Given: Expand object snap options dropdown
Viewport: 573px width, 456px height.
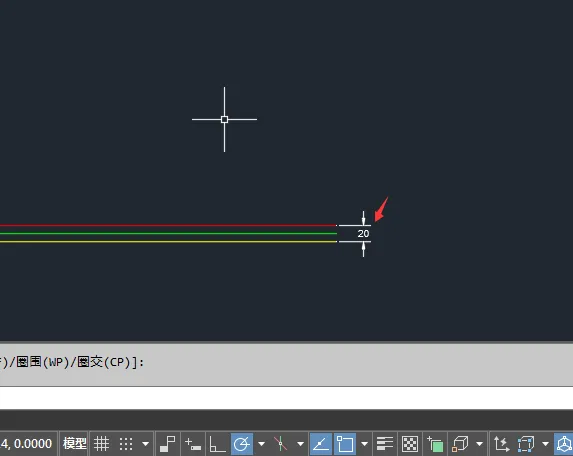Looking at the screenshot, I should pyautogui.click(x=364, y=444).
